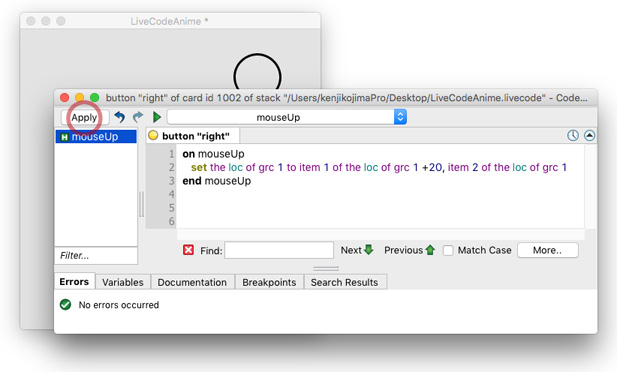Click the "No errors occurred" message

[x=119, y=305]
